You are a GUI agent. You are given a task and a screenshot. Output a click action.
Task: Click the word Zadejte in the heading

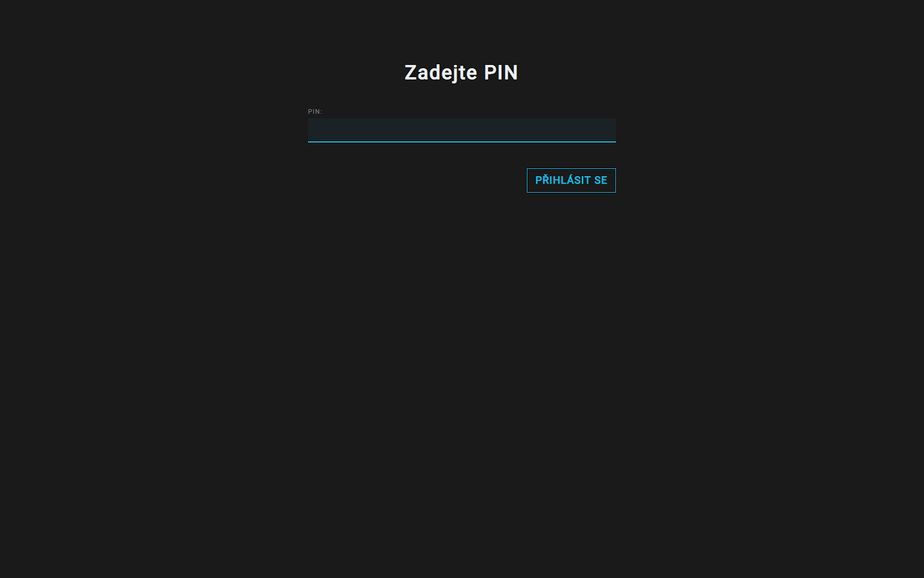tap(441, 73)
